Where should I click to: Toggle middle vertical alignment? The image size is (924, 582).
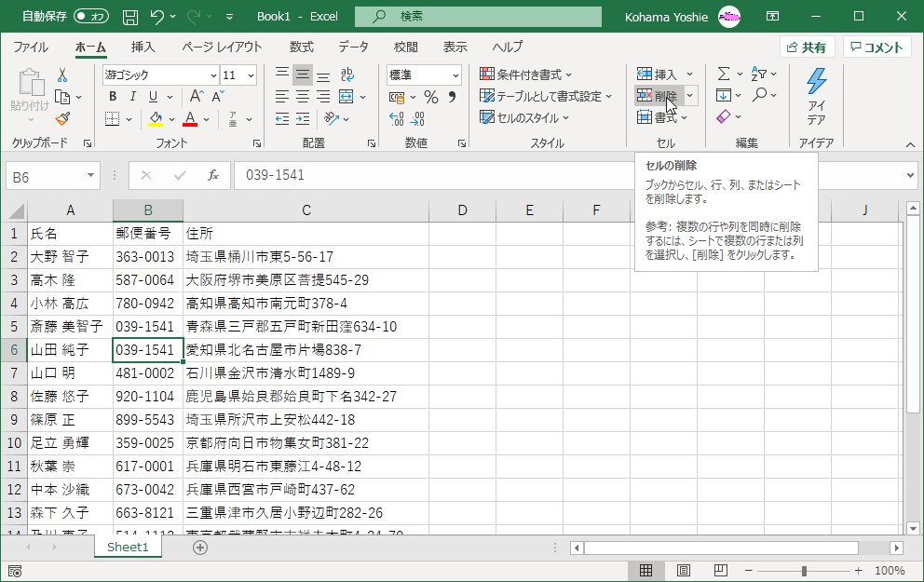[303, 74]
